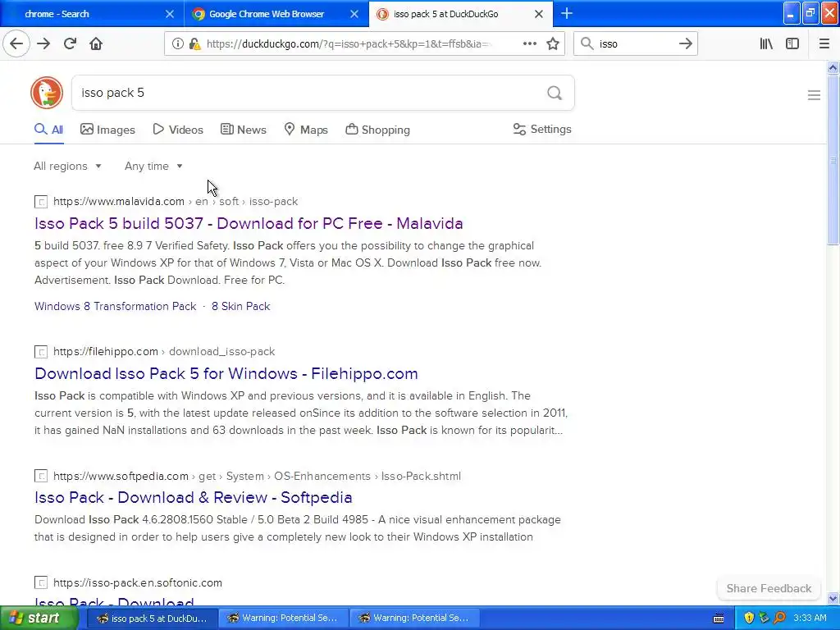Open the DuckDuckGo side menu icon
Screen dimensions: 840x630
tap(814, 95)
